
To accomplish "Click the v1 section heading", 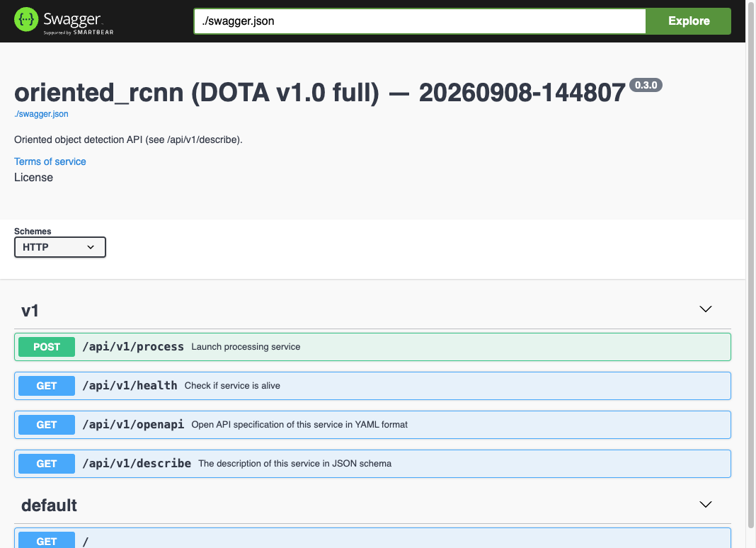I will point(30,311).
